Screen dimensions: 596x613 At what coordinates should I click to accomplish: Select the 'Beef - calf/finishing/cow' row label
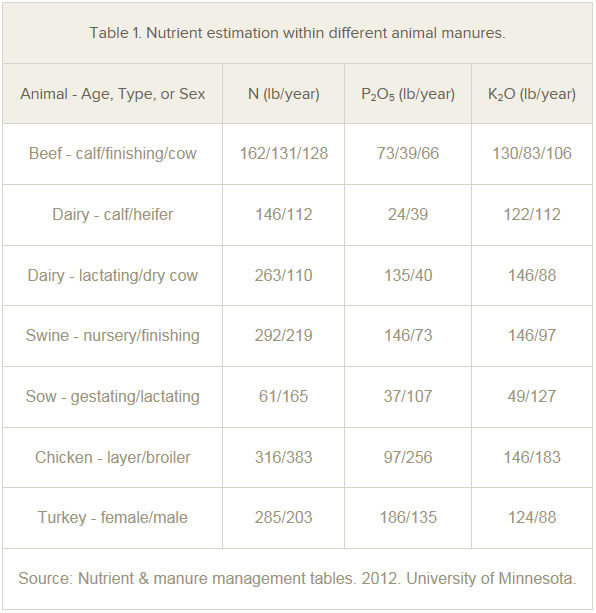click(113, 153)
